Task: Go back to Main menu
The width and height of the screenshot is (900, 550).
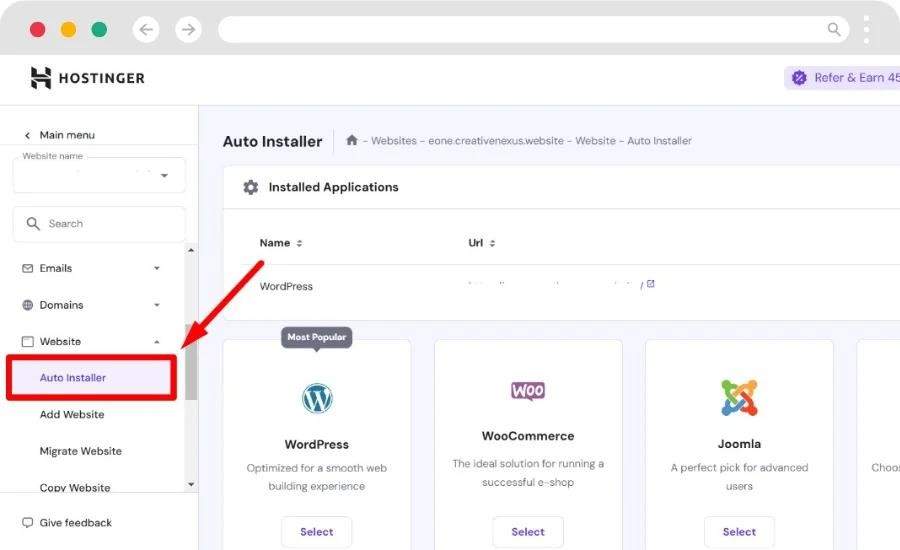Action: [60, 135]
